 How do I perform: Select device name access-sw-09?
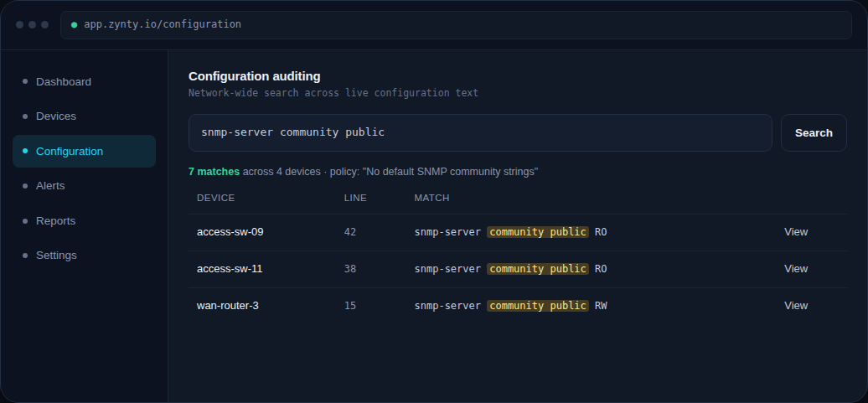230,232
